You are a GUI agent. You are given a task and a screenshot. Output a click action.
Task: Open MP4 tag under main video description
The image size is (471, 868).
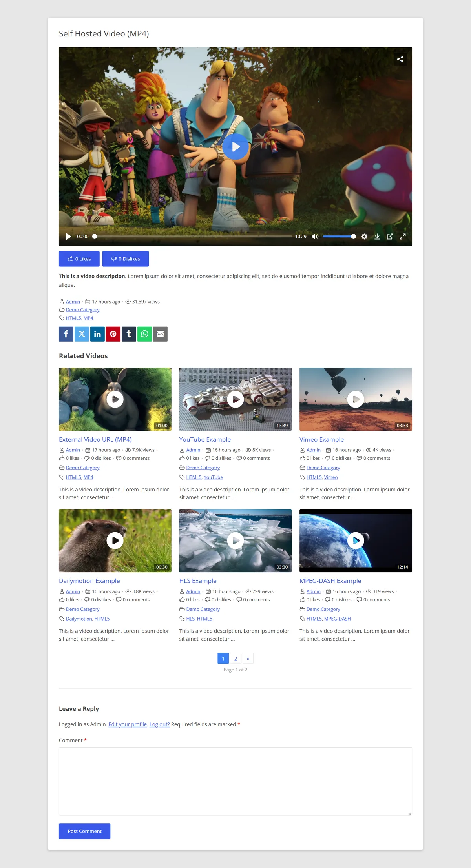click(88, 318)
